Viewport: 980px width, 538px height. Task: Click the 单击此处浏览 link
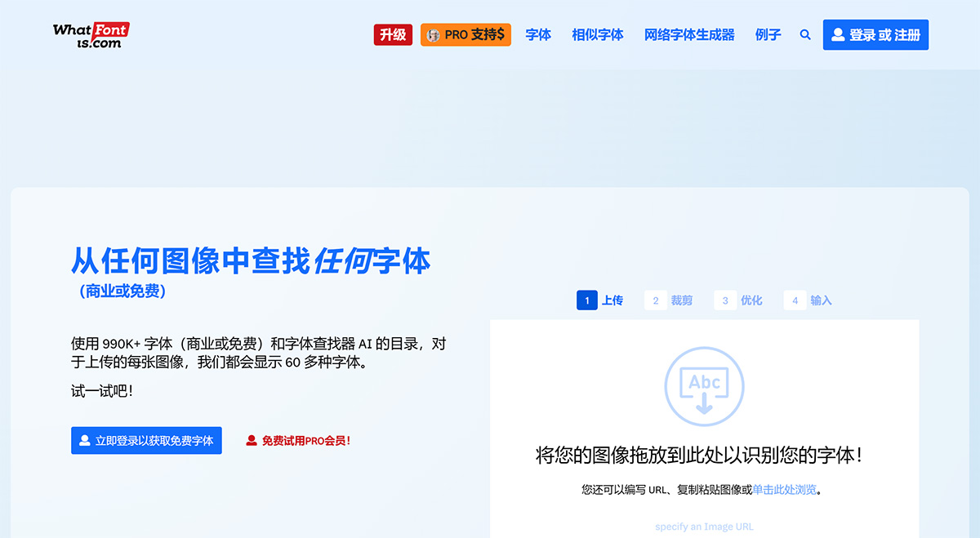point(782,489)
